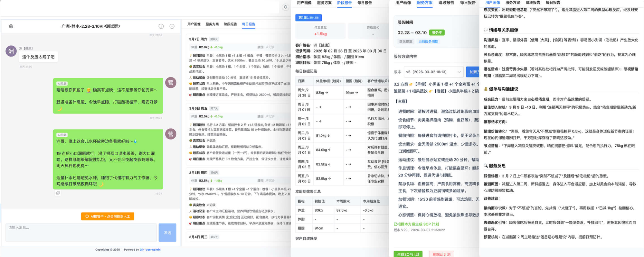Select 阶段报告 tab beside the chat window

[x=230, y=24]
